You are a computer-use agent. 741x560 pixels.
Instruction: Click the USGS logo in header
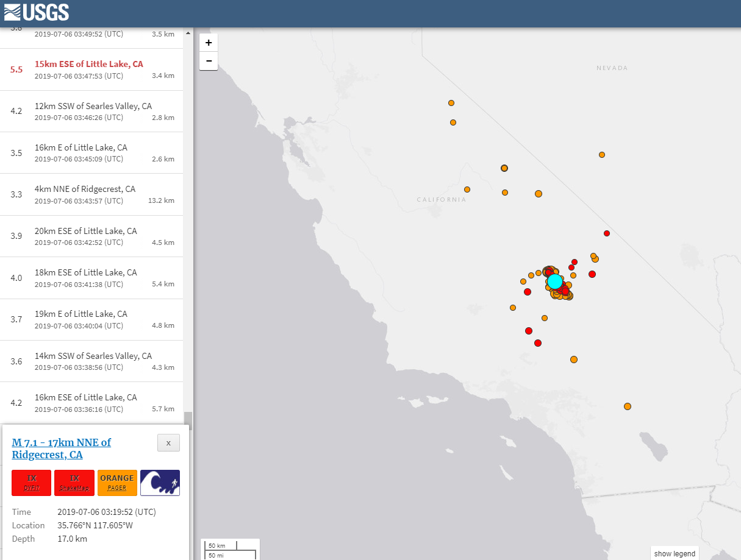tap(37, 12)
